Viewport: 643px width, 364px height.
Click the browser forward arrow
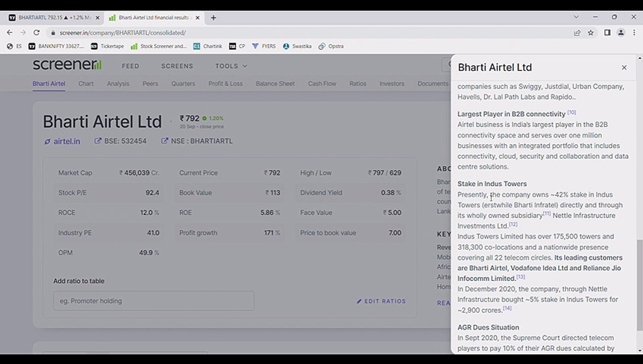[x=23, y=32]
